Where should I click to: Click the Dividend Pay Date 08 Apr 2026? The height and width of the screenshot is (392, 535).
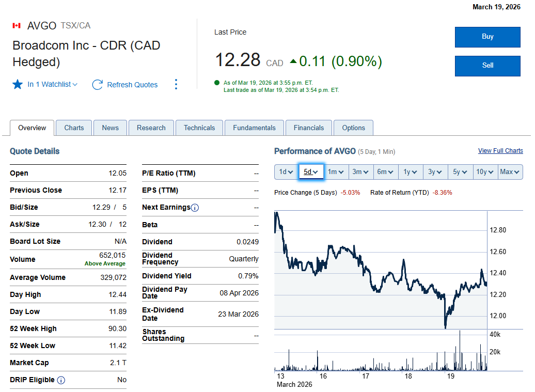pos(239,293)
